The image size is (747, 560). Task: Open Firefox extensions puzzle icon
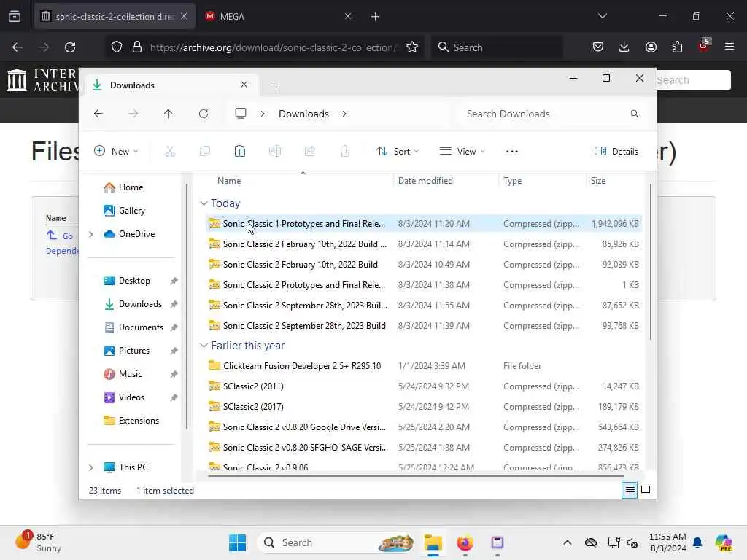(x=677, y=47)
